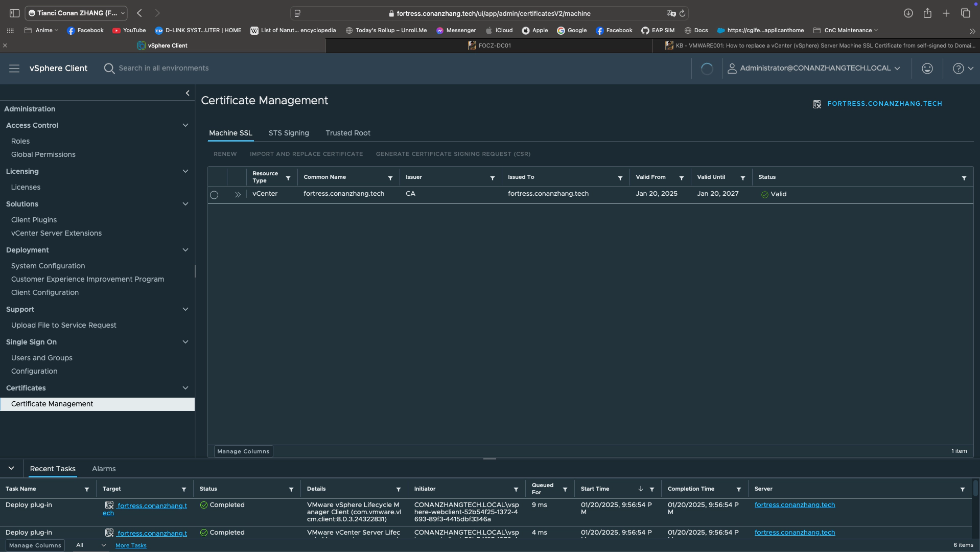980x552 pixels.
Task: Collapse the Access Control section
Action: coord(185,125)
